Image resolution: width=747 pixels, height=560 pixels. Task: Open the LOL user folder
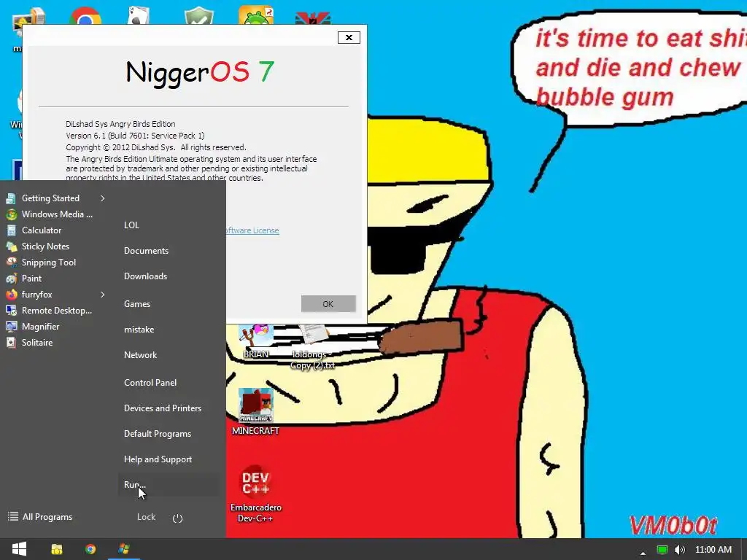[131, 225]
